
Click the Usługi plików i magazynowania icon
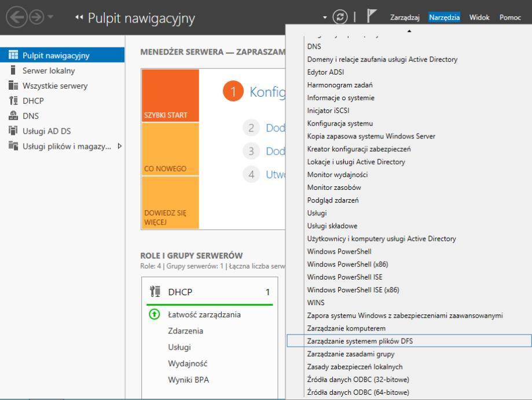click(x=13, y=146)
